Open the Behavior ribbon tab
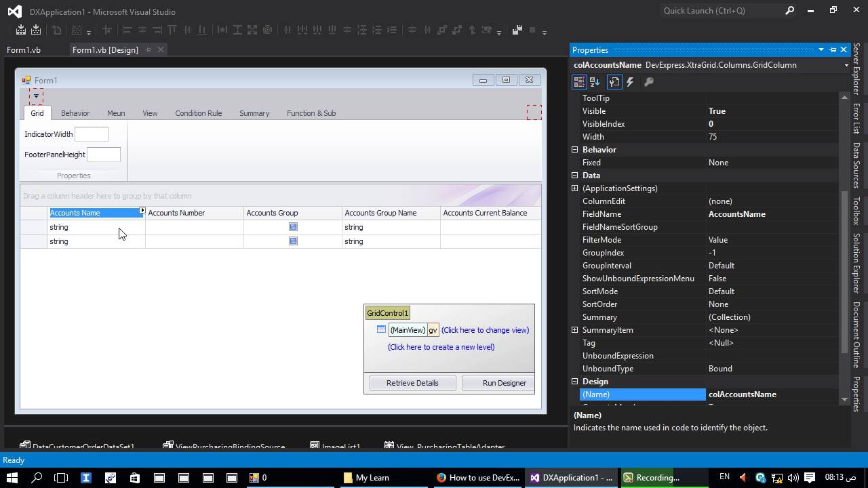The height and width of the screenshot is (488, 868). click(75, 113)
